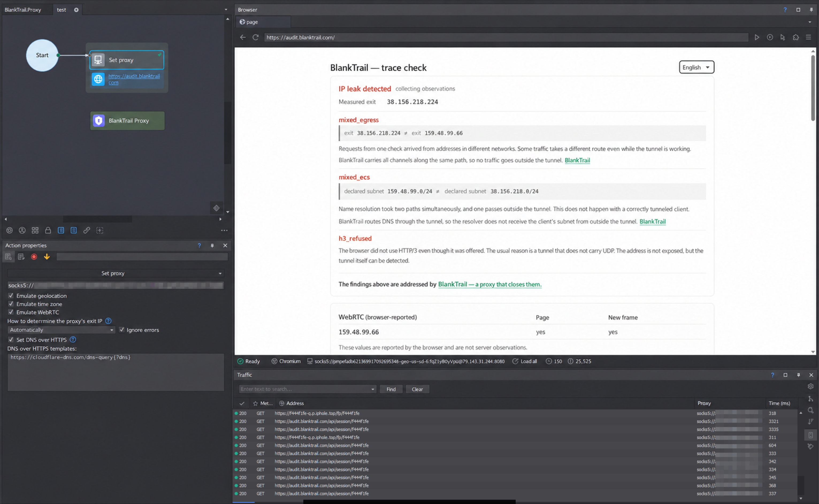Click the BlankTrail Proxy green node
Screen dimensions: 819x504
pos(127,121)
